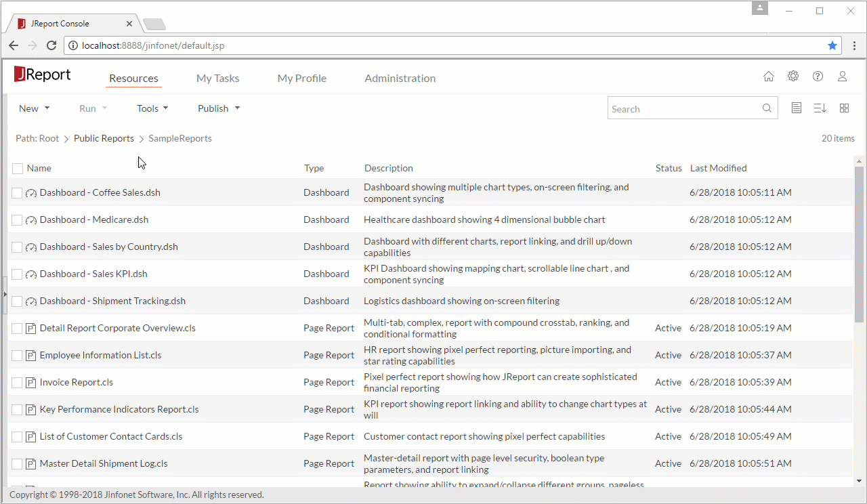Check the box for Dashboard - Sales by Country.dsh
The image size is (867, 504).
(x=17, y=247)
